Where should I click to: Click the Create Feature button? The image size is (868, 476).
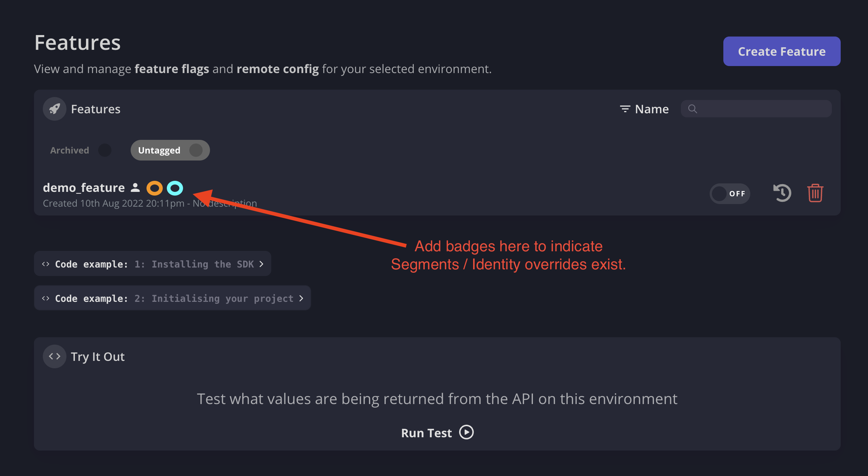click(x=781, y=51)
